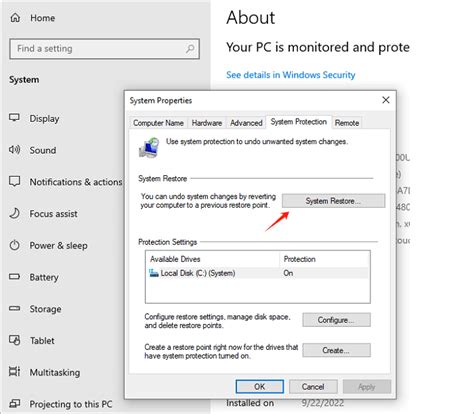Click the 'On' protection status cell
474x414 pixels.
288,273
